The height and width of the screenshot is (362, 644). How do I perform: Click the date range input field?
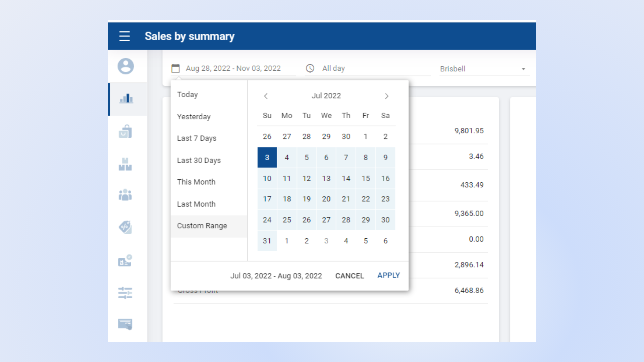[x=233, y=68]
